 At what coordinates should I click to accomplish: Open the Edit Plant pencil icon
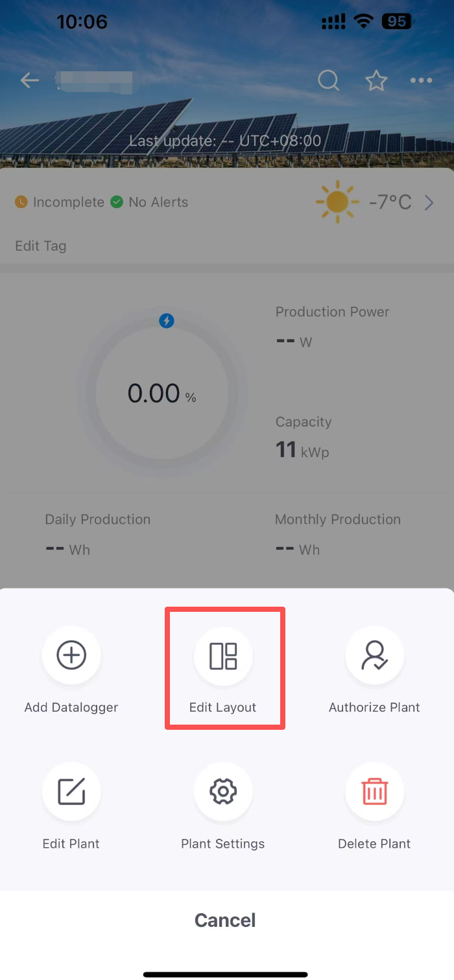coord(71,792)
